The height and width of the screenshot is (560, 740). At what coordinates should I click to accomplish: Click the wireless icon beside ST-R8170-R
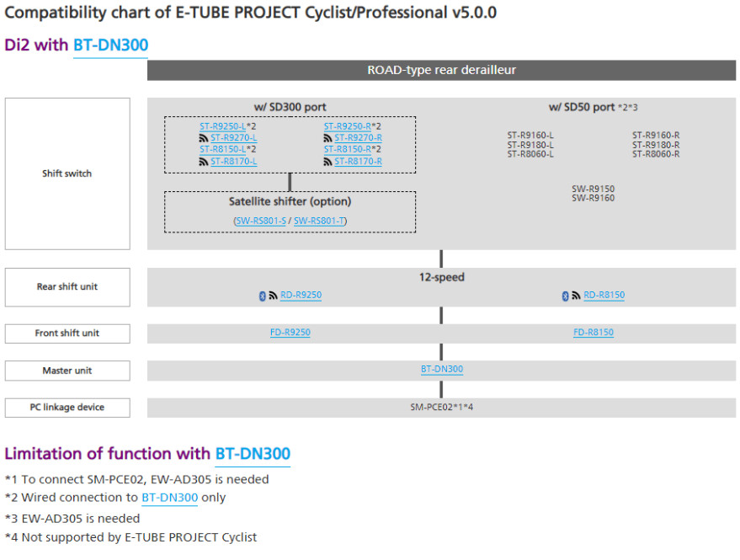(x=327, y=162)
